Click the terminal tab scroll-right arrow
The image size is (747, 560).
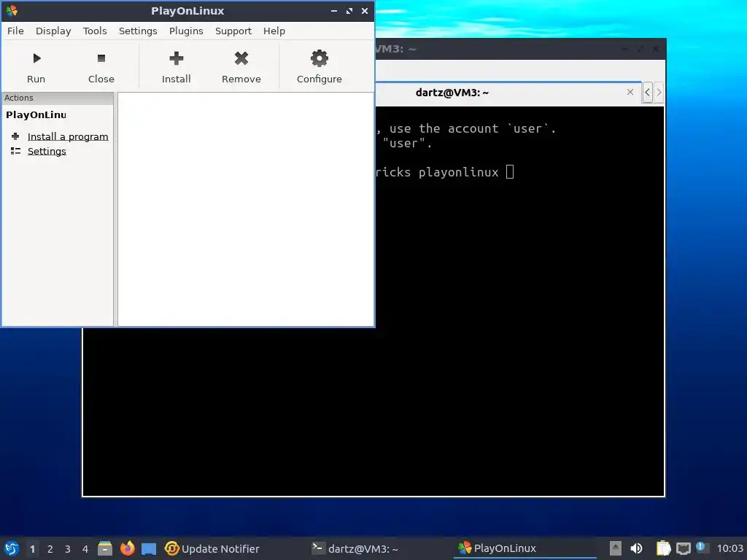click(x=659, y=93)
